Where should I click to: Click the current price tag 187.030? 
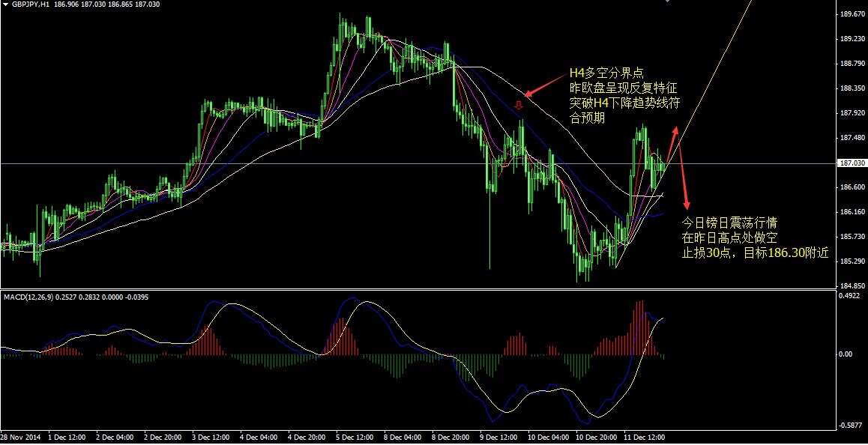[852, 163]
